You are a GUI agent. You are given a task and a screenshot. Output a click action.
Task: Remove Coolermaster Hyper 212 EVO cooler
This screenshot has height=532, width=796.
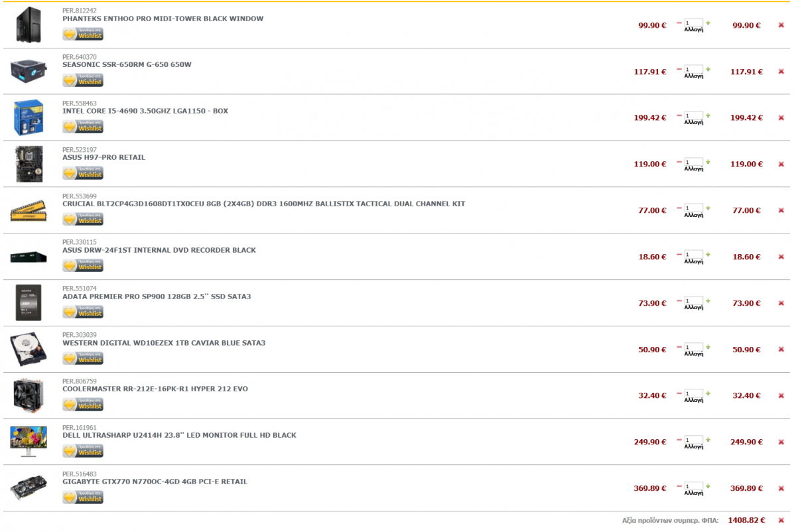click(781, 395)
